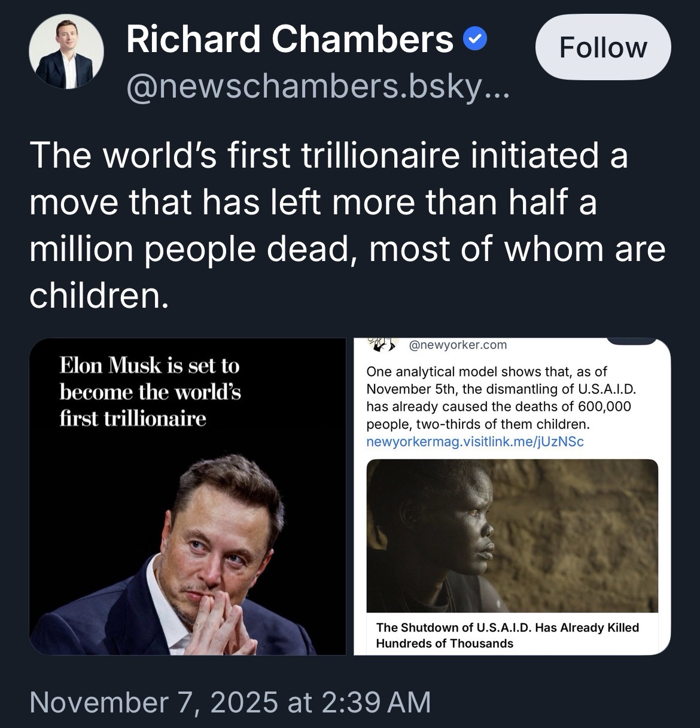
Task: Open 'The Shutdown of U.S.A.I.D.' article headline
Action: point(507,635)
